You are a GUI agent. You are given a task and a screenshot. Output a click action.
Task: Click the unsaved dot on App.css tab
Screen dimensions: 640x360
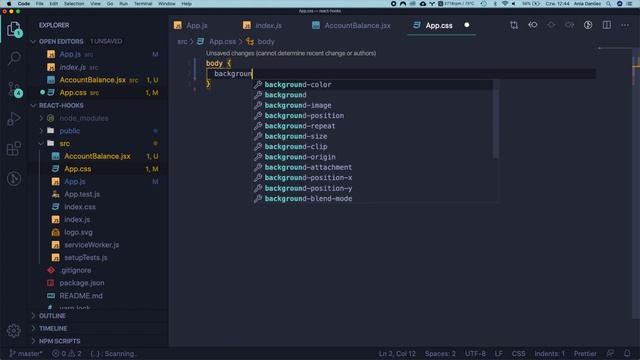pos(467,25)
